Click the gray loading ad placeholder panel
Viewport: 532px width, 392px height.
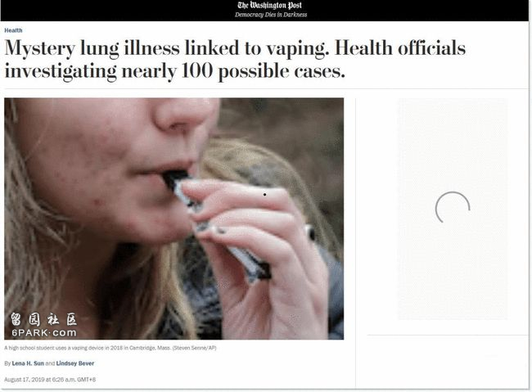[x=453, y=209]
